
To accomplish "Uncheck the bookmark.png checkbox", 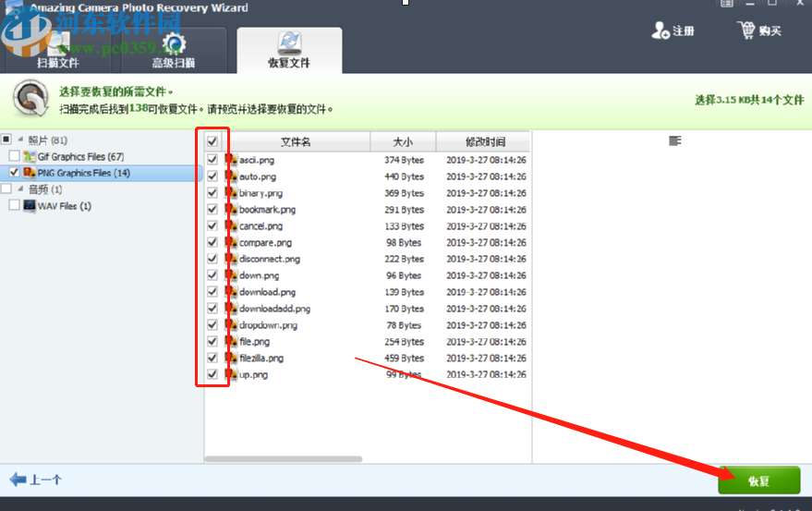I will coord(212,210).
